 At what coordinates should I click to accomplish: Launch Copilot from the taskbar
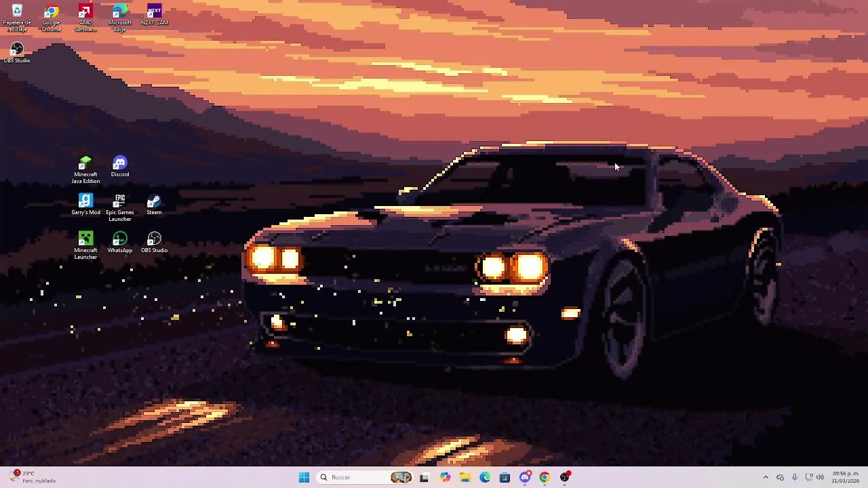pos(445,477)
